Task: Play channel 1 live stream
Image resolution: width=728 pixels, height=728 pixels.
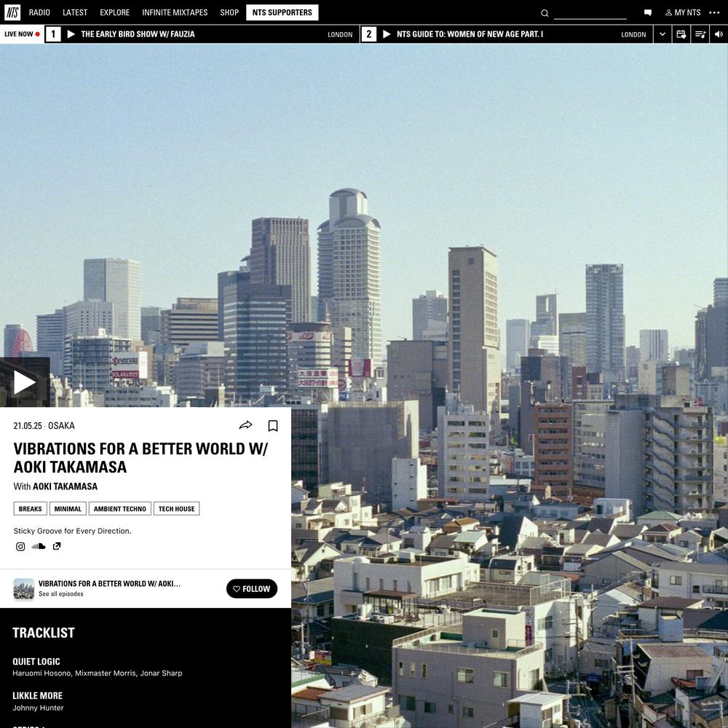Action: (71, 34)
